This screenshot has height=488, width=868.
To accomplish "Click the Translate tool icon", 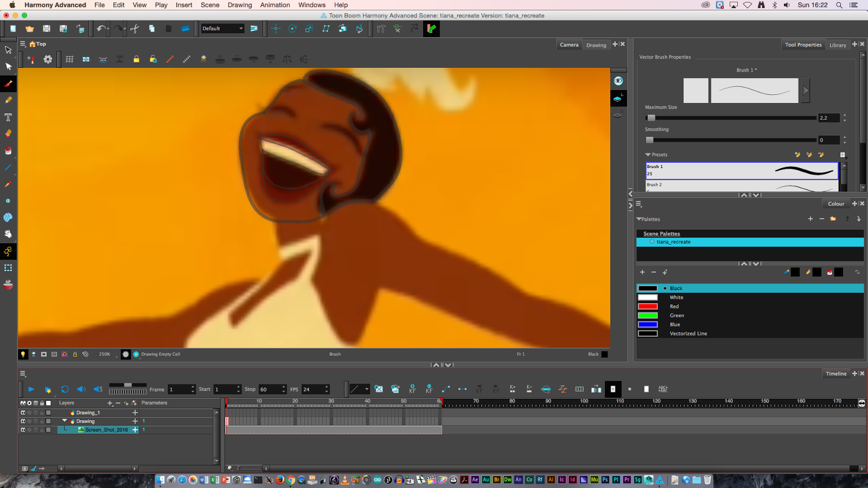I will (x=276, y=29).
